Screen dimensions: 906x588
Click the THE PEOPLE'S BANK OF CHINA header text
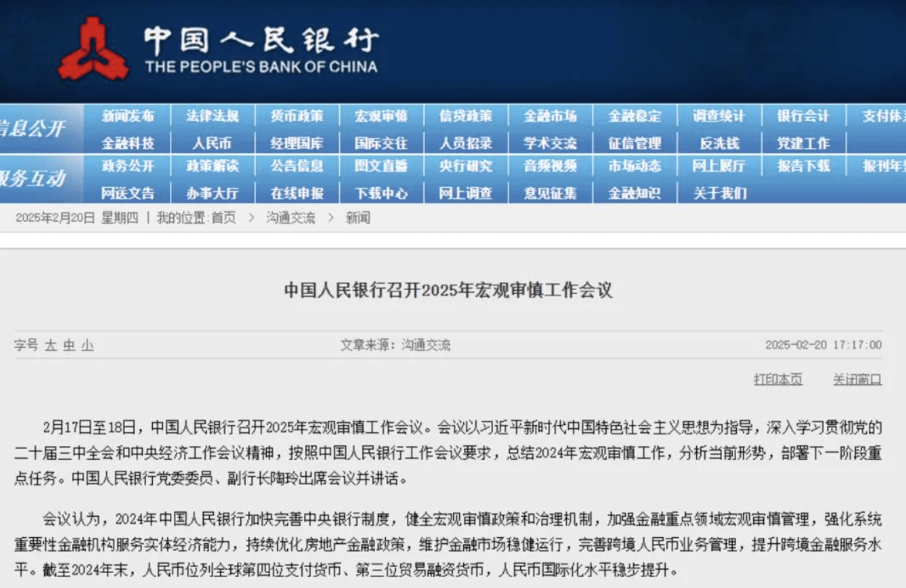(x=261, y=67)
